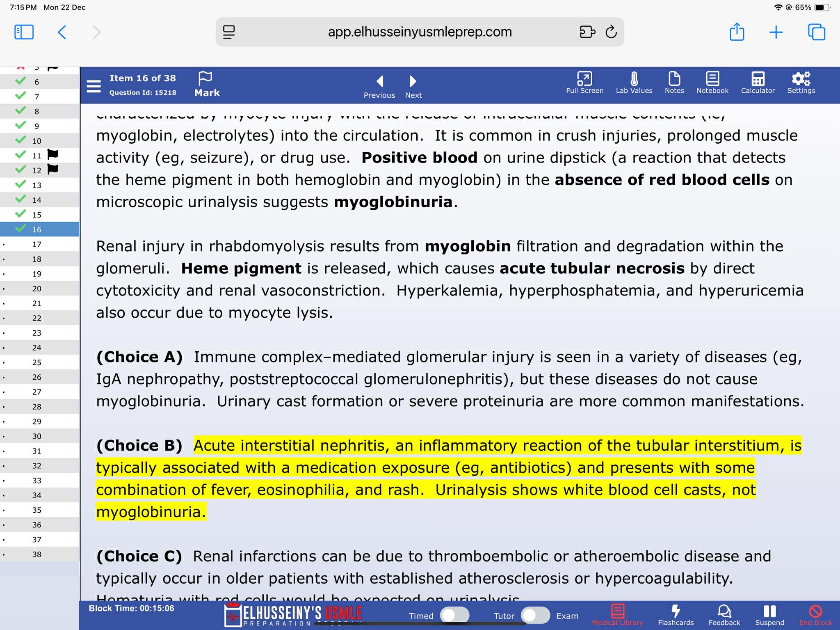Open the Lab Values panel

634,83
